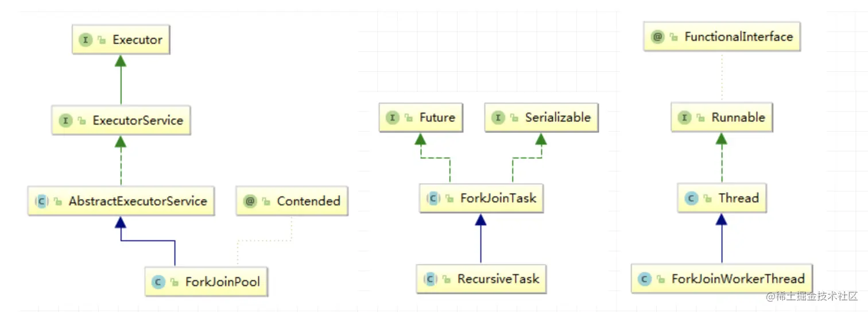Select the ForkJoinPool node label
The height and width of the screenshot is (312, 868).
pyautogui.click(x=222, y=282)
